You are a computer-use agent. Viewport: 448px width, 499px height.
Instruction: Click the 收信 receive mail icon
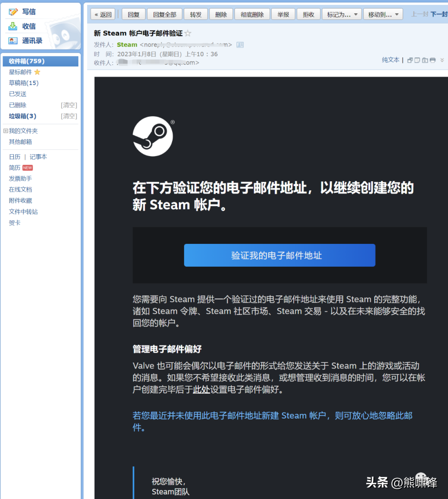tap(13, 26)
